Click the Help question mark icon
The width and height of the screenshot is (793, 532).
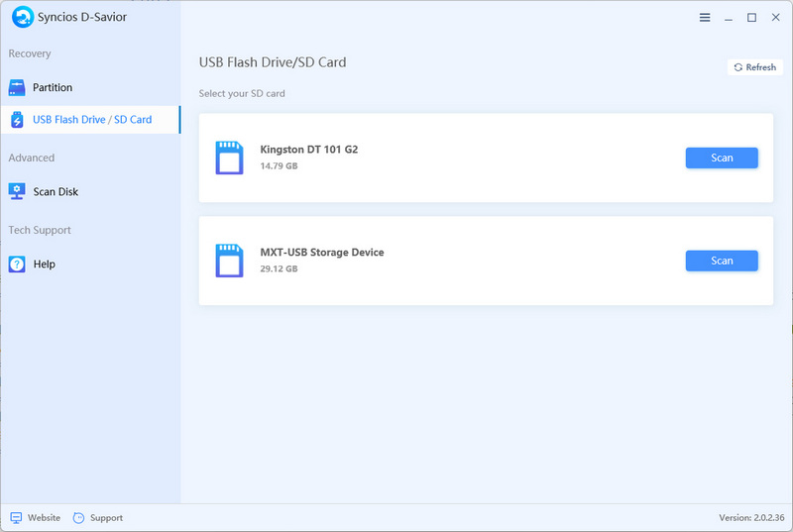(x=17, y=264)
